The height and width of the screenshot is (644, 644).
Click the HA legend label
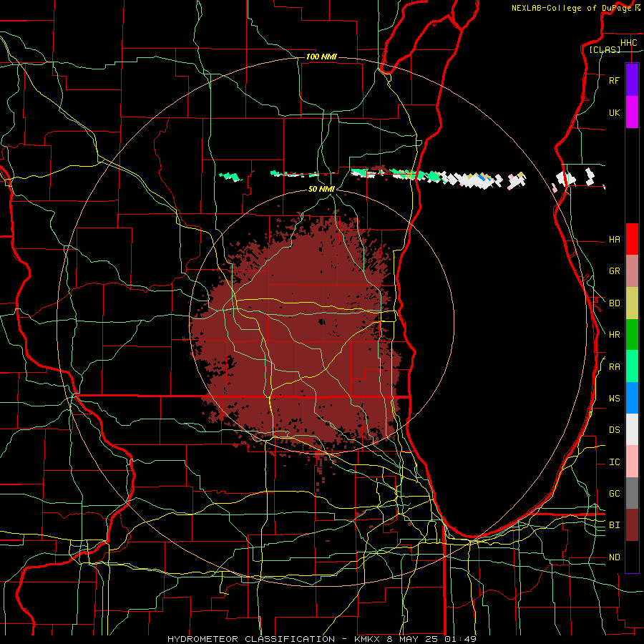click(x=614, y=240)
